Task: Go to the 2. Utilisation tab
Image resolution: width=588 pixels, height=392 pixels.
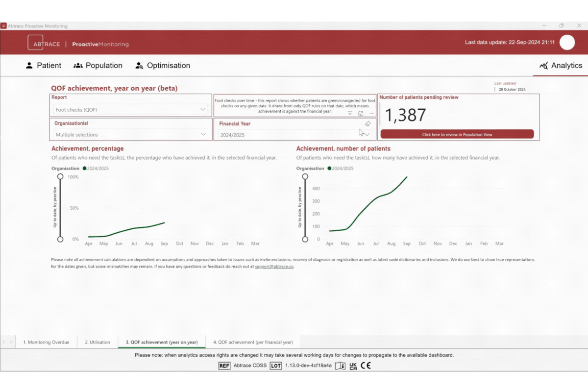Action: tap(97, 342)
